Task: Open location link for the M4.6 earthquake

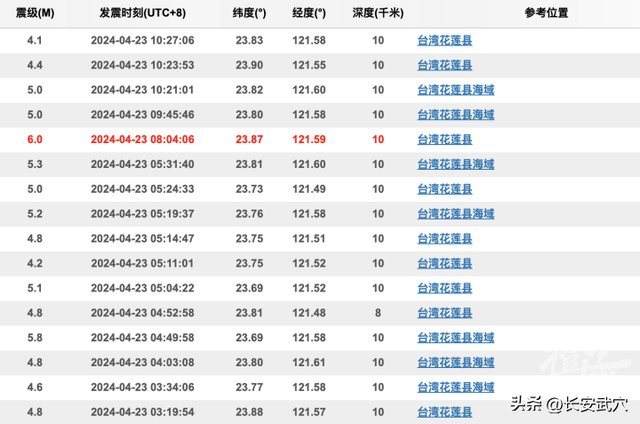Action: coord(455,387)
